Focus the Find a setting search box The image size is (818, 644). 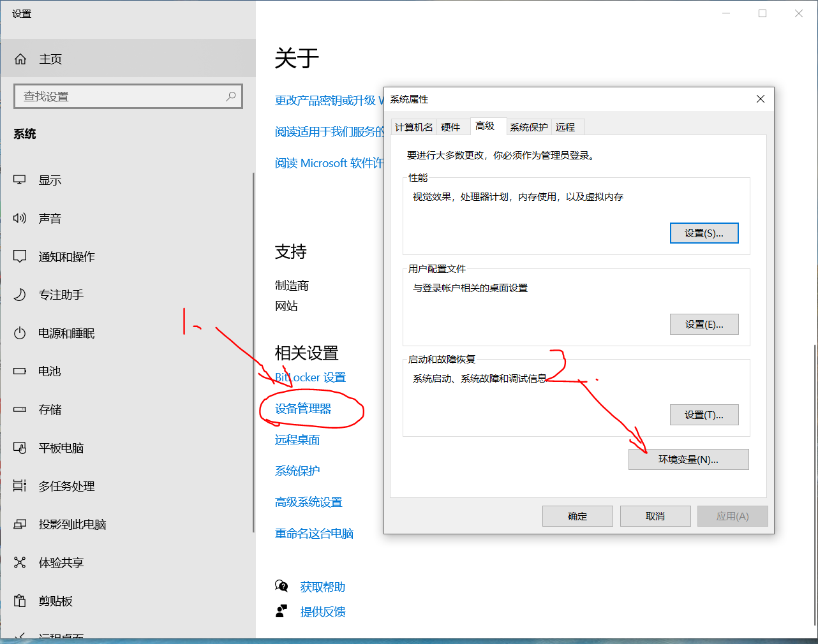click(128, 96)
